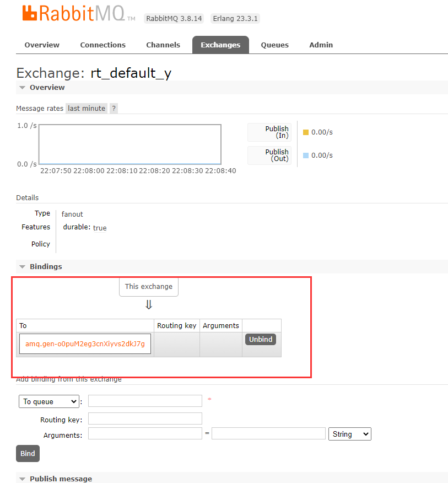Viewport: 448px width, 483px height.
Task: Focus the Routing key input field
Action: [x=145, y=418]
